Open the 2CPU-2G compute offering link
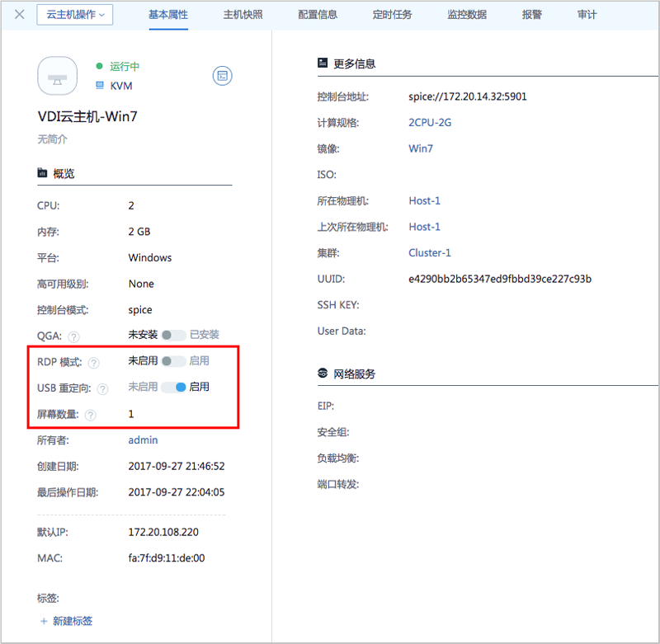This screenshot has height=644, width=660. tap(430, 122)
